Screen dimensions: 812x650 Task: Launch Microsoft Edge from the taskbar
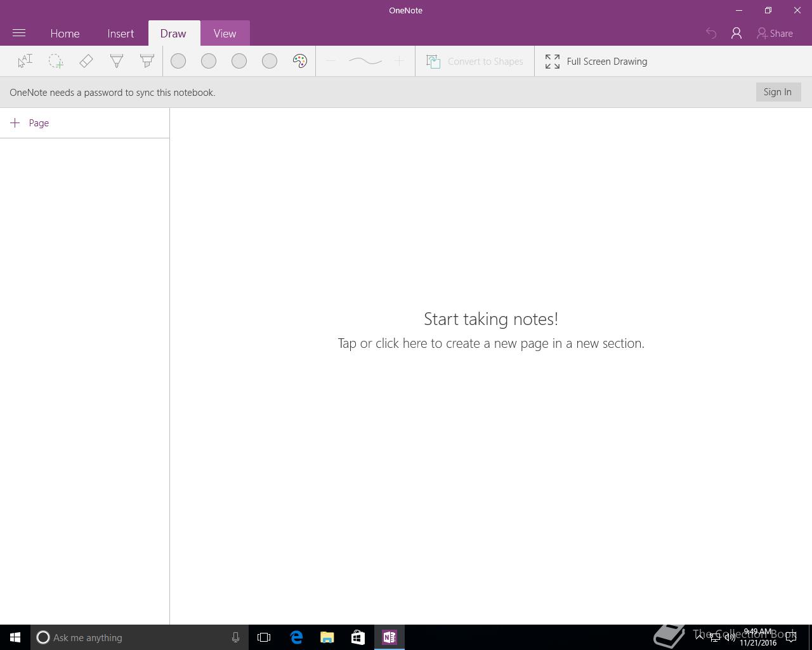296,637
